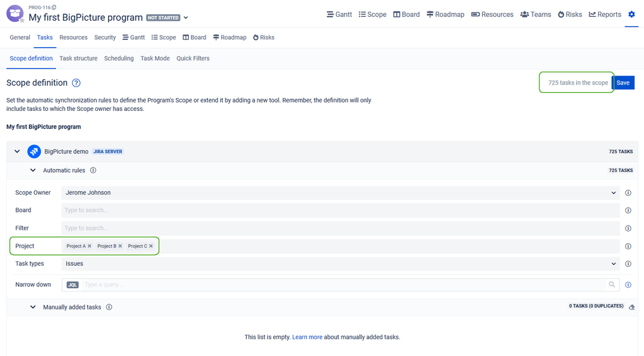Open the NOT STARTED status dropdown
Viewport: 644px width, 356px height.
click(x=186, y=17)
